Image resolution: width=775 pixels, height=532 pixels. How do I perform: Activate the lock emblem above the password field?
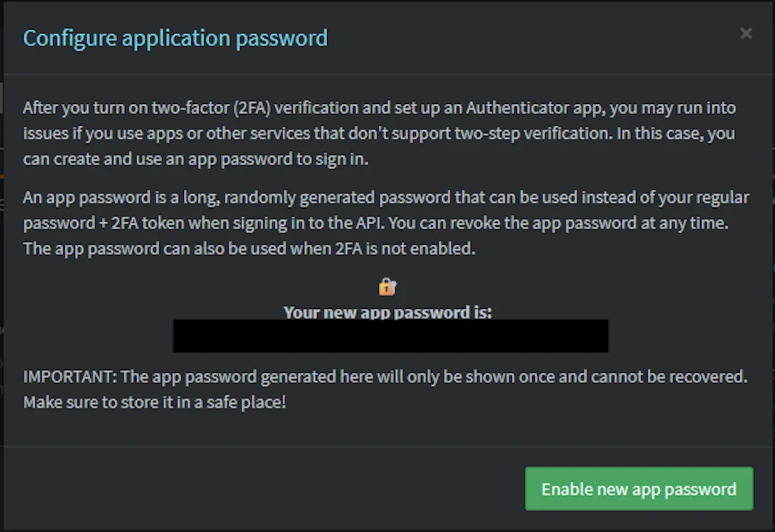coord(387,286)
